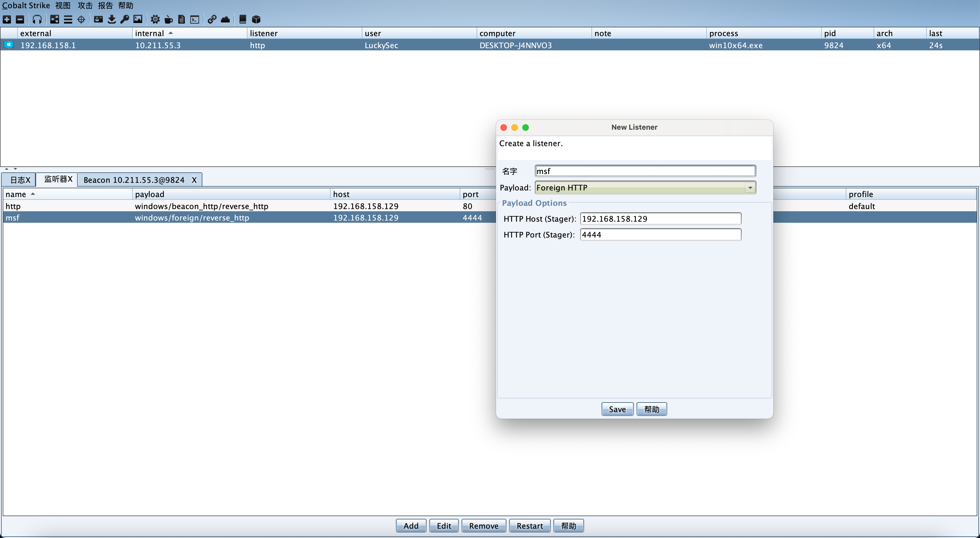This screenshot has height=538, width=980.
Task: Click the screenshots picture icon
Action: [138, 19]
